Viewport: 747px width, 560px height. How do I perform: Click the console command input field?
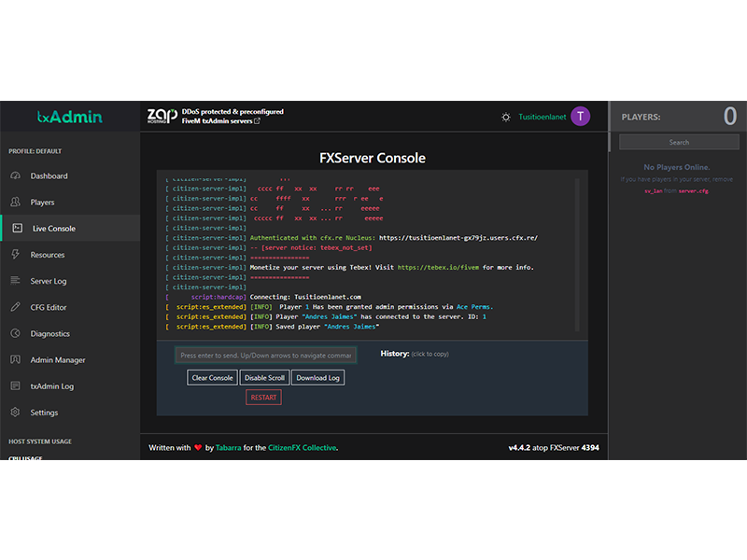(x=266, y=356)
